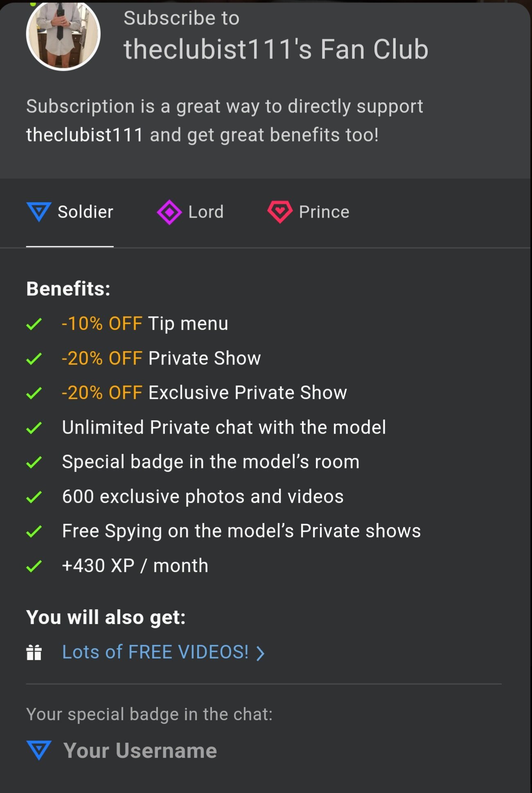
Task: Click the red Prince heart gem icon
Action: (280, 212)
